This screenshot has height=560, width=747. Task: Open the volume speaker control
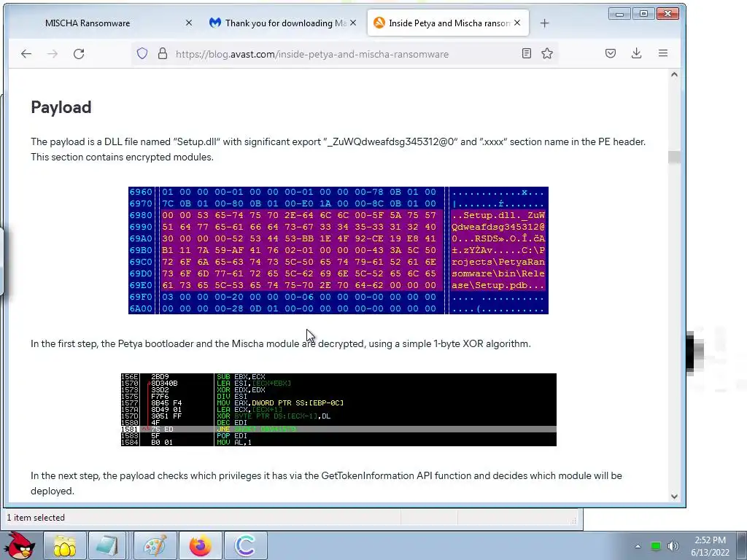tap(673, 546)
